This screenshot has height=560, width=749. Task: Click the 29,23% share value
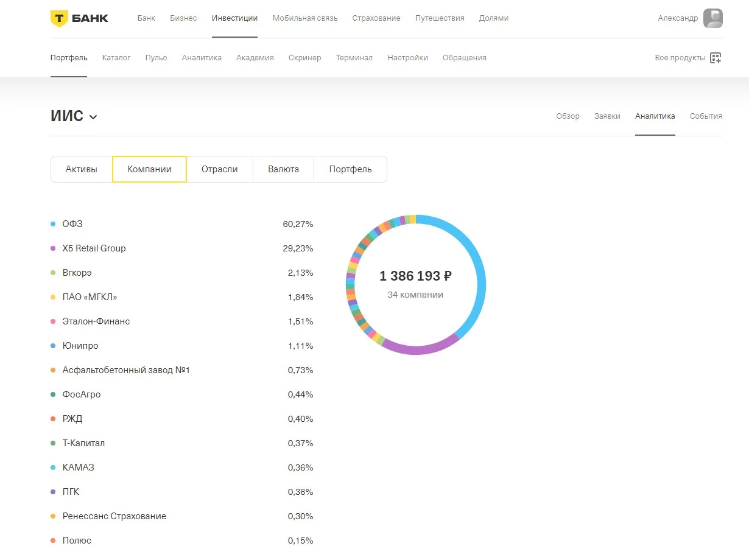click(298, 248)
